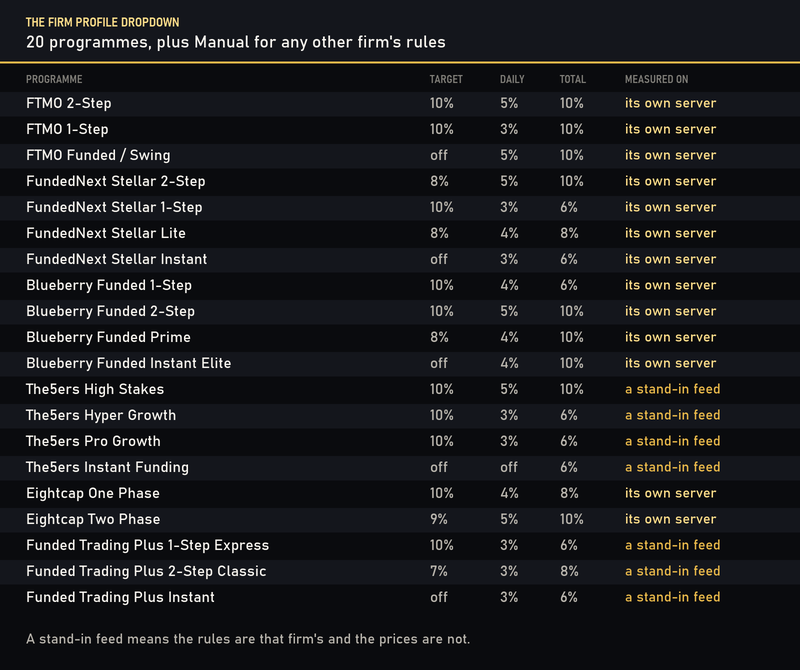
Task: Choose Eightcap One Phase programme
Action: 400,494
